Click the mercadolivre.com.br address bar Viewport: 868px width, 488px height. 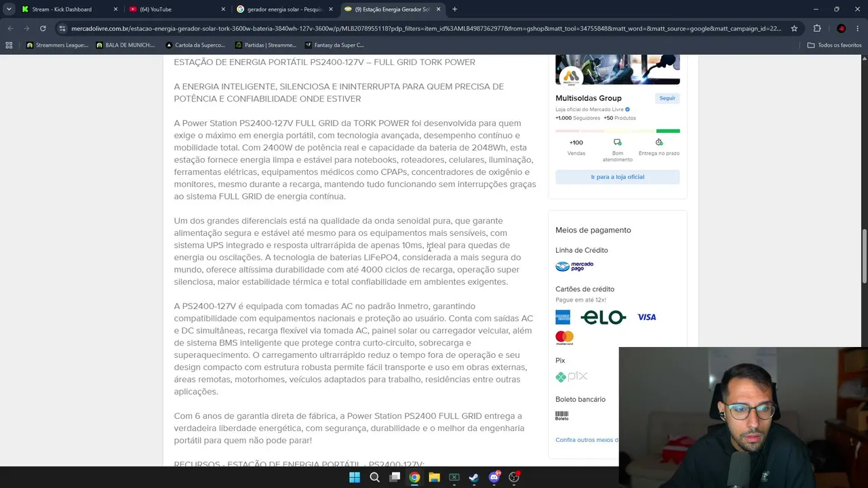pos(426,28)
